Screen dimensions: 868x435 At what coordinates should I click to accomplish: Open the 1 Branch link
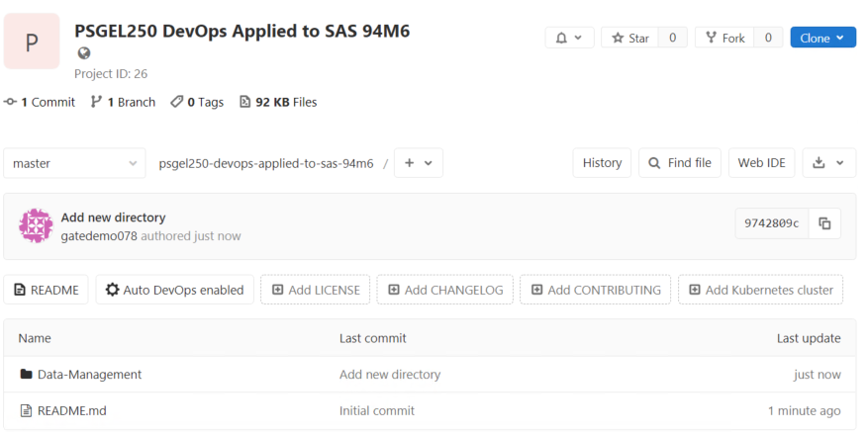pyautogui.click(x=124, y=102)
